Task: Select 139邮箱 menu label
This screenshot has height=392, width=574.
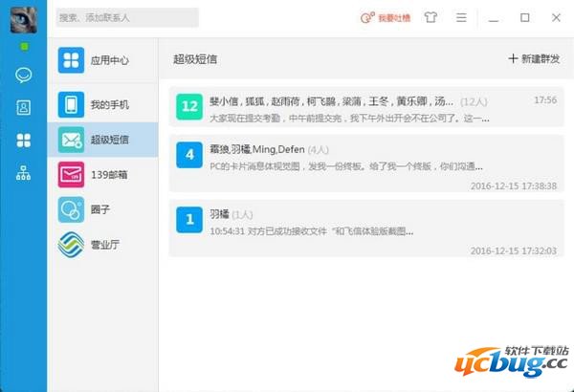Action: pos(109,175)
